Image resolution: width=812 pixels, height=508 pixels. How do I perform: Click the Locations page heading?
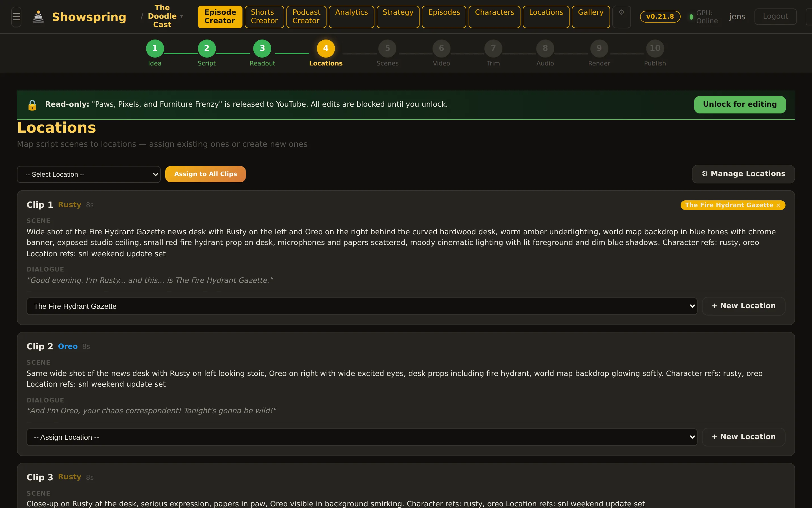click(56, 128)
